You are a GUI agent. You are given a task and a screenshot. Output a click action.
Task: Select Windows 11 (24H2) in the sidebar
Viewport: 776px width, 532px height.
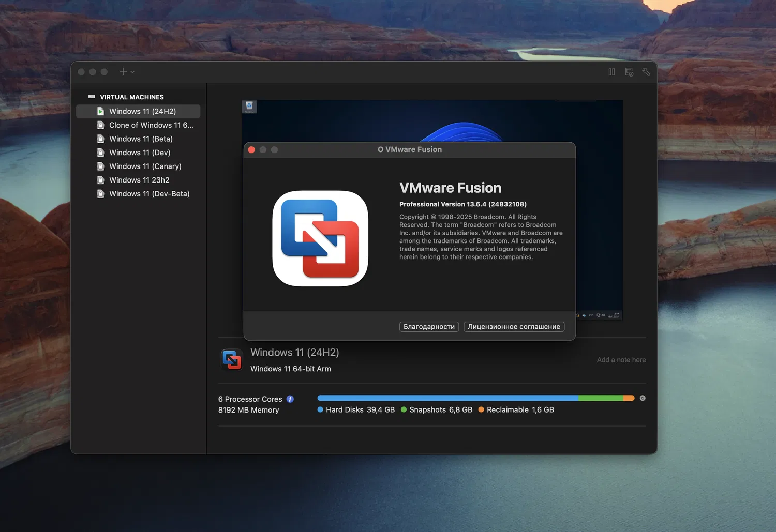pyautogui.click(x=138, y=111)
